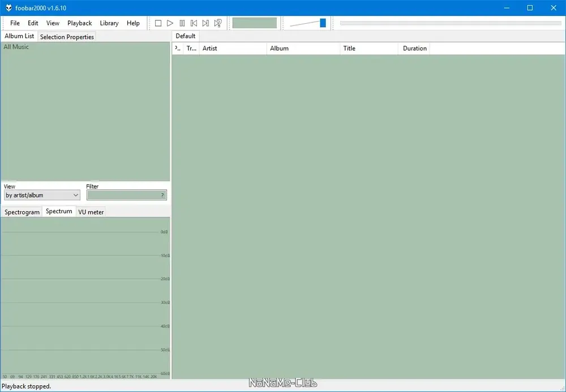
Task: Open the Playback menu
Action: tap(79, 23)
